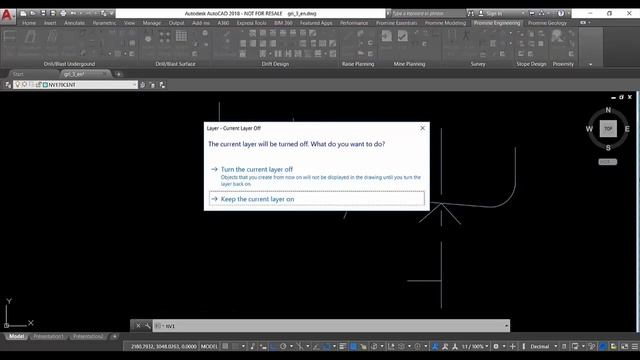Toggle the layer on/off lightbulb in layer dropdown

tap(18, 84)
